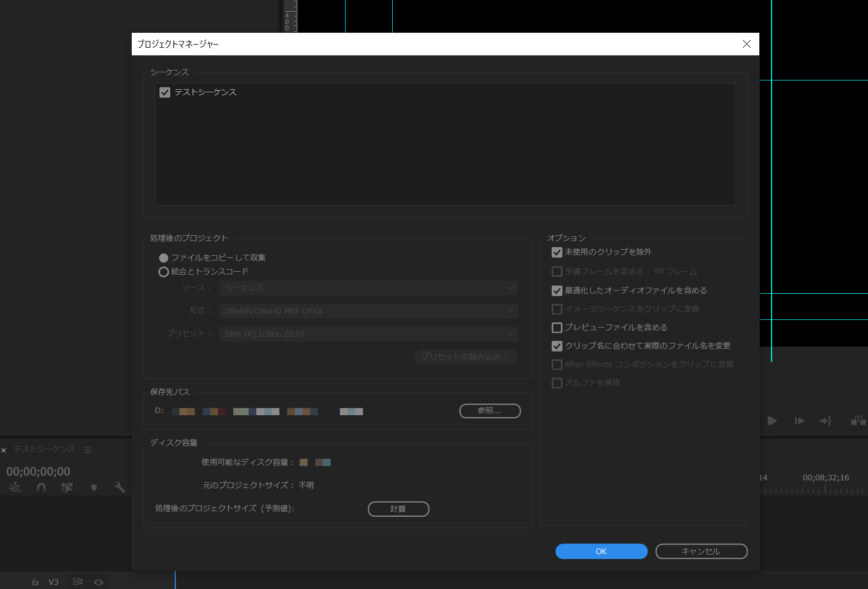Click the timecode field showing 00;00;00;00
The width and height of the screenshot is (868, 589).
(x=38, y=471)
